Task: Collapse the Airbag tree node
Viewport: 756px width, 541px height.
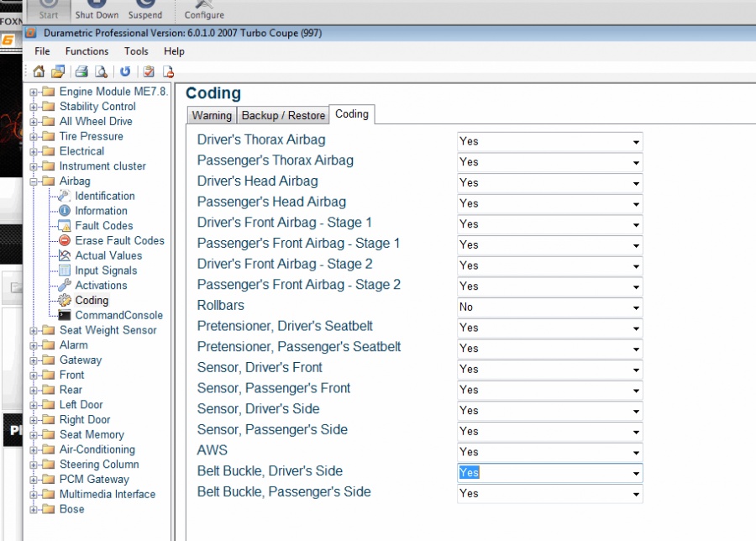Action: [34, 181]
